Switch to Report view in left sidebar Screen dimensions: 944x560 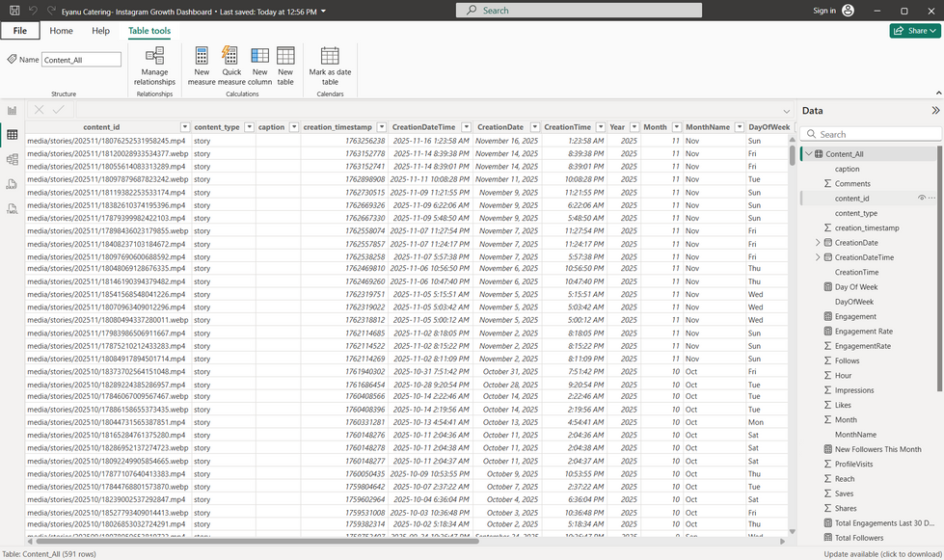(12, 111)
